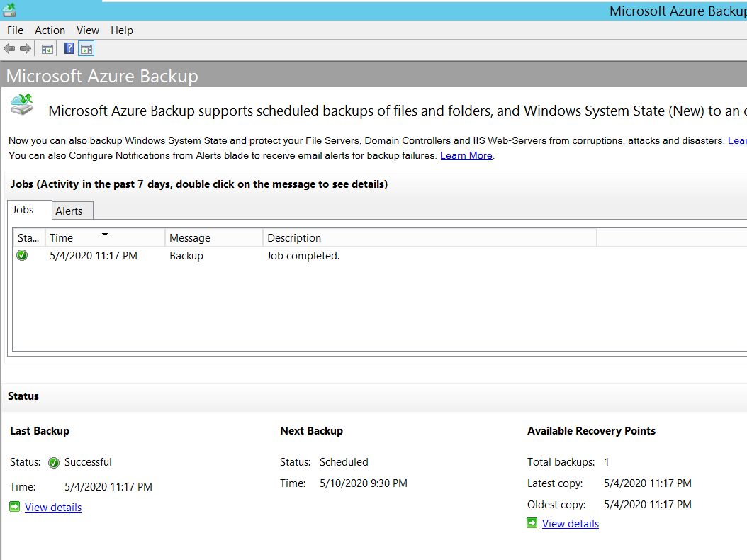Click the Latest copy time value
The width and height of the screenshot is (747, 560).
pos(648,483)
